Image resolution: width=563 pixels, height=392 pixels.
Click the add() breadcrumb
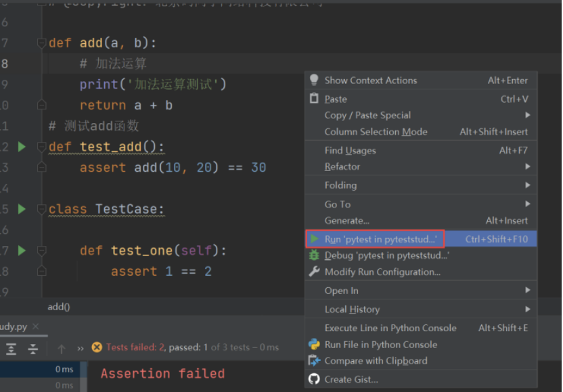point(59,307)
